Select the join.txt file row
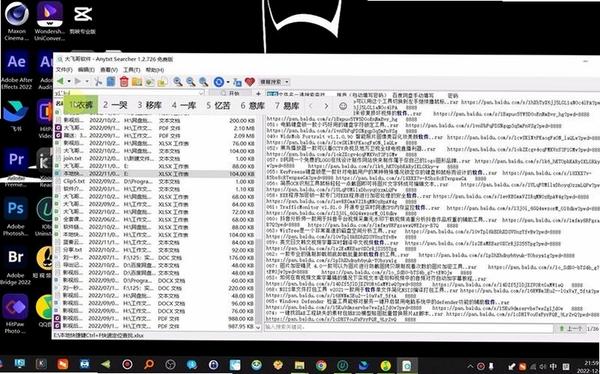 coord(155,158)
